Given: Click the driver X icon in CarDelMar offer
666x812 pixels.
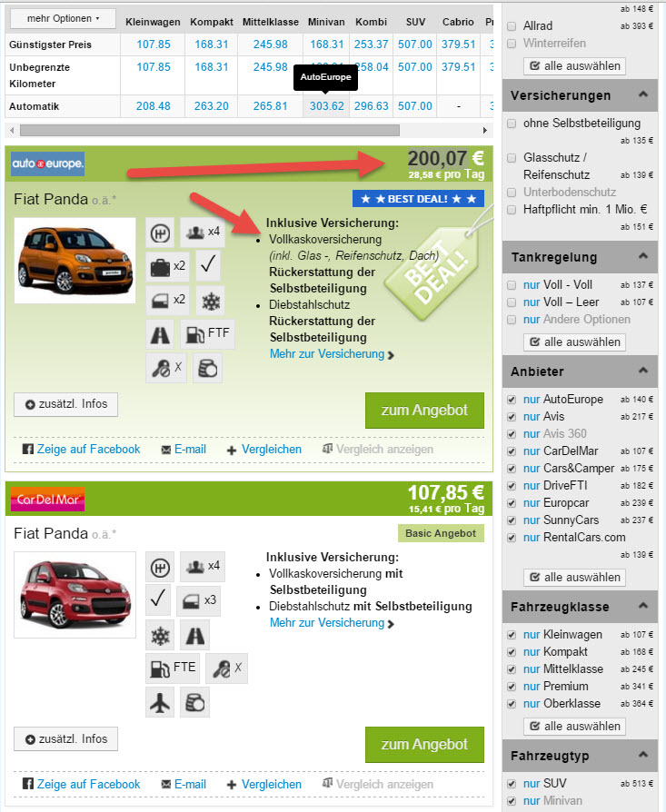Looking at the screenshot, I should pos(227,668).
